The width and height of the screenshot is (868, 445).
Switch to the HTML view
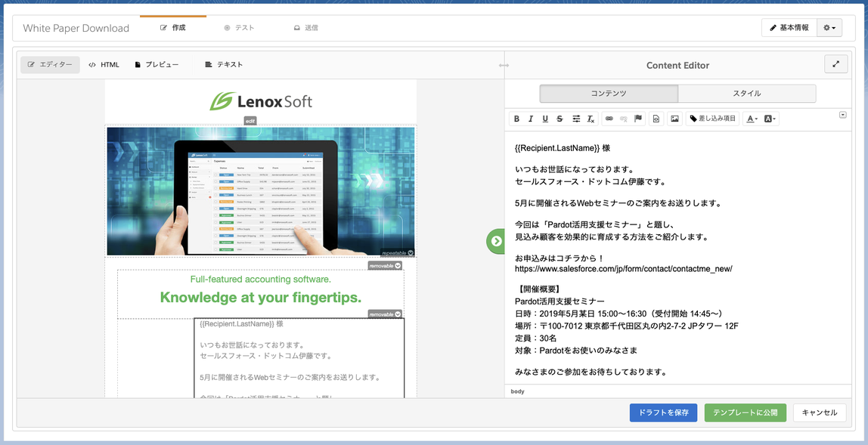104,65
